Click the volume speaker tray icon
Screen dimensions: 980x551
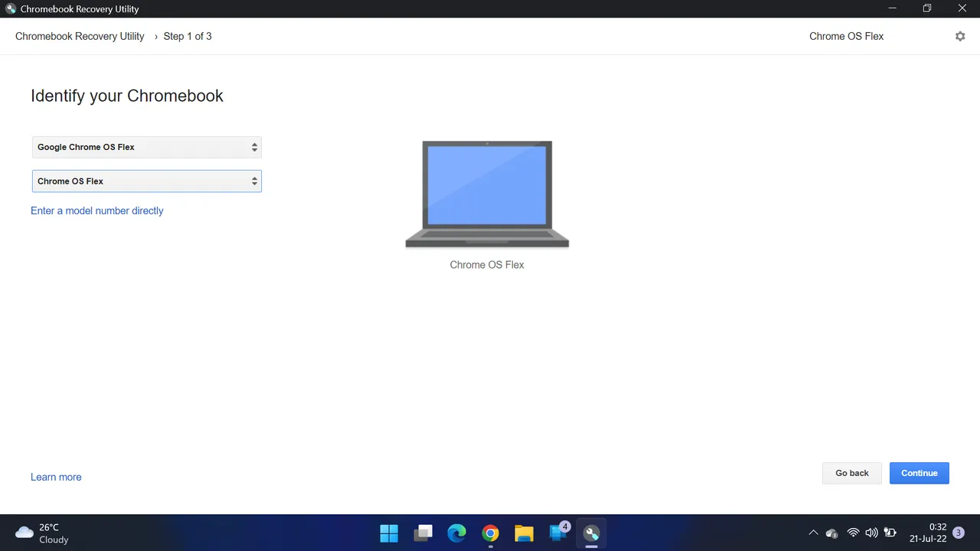tap(871, 533)
